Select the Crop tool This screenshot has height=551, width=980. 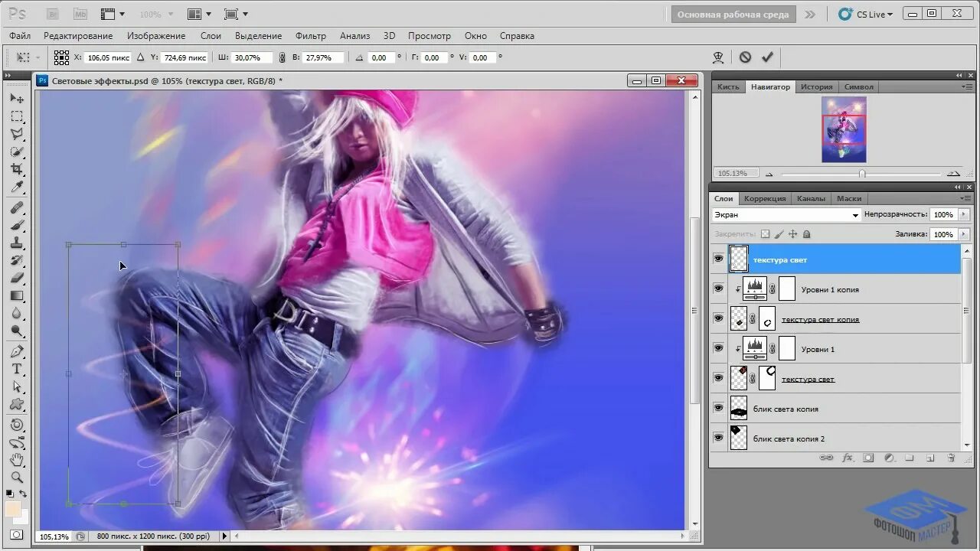pyautogui.click(x=17, y=169)
